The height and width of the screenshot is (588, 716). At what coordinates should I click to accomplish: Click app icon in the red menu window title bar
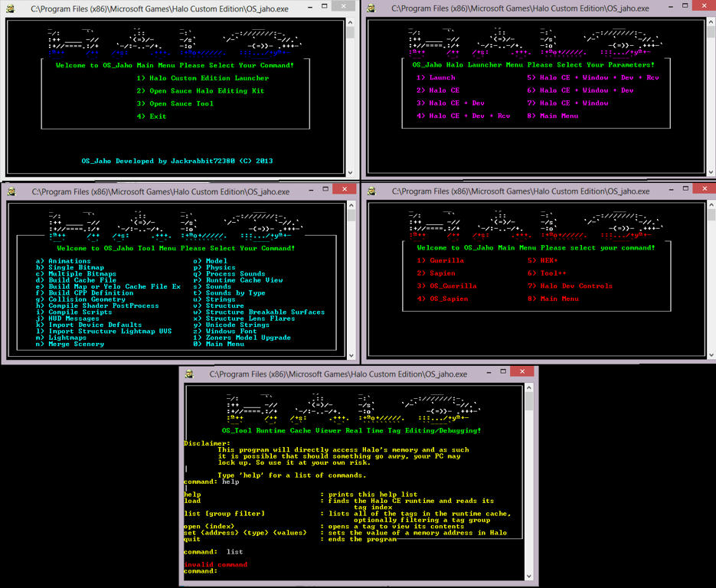(371, 191)
